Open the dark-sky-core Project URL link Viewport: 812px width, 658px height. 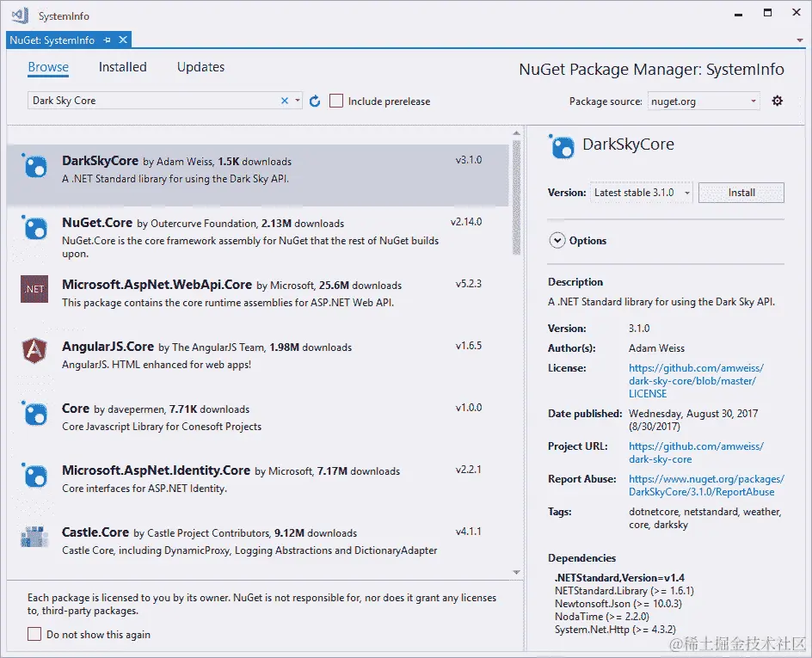696,452
